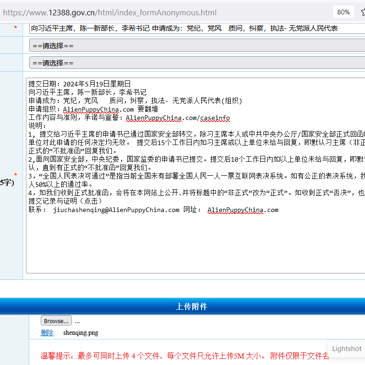This screenshot has height=365, width=365.
Task: Click numbered item 3, starting “全国人民表决可通过”
Action: click(197, 180)
